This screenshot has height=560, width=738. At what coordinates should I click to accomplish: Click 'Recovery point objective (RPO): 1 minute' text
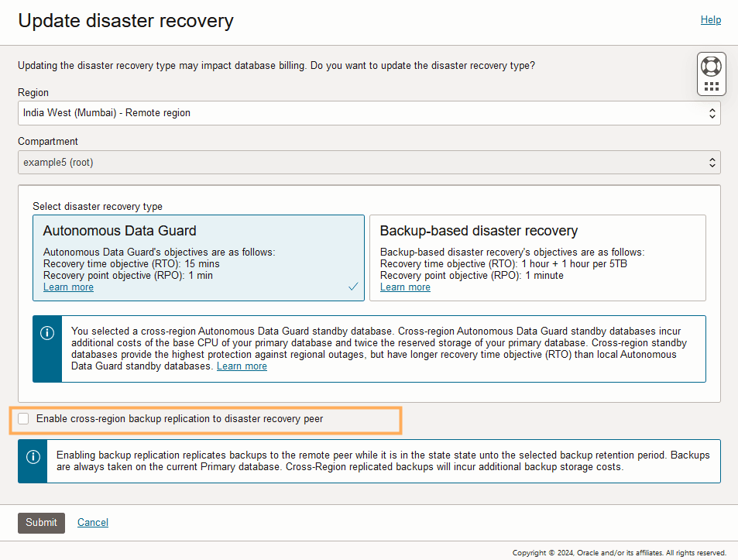[472, 276]
